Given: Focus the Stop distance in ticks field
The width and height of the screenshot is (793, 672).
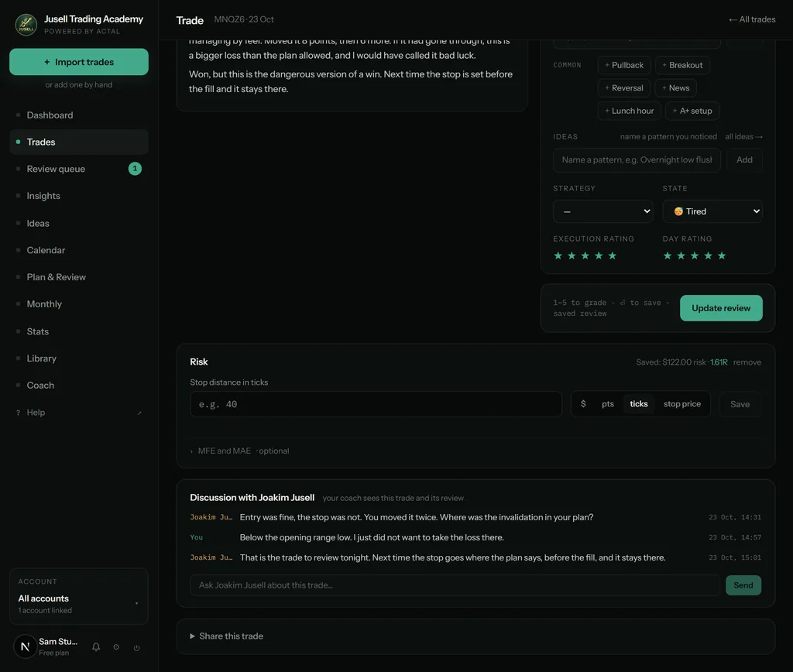Looking at the screenshot, I should (376, 404).
